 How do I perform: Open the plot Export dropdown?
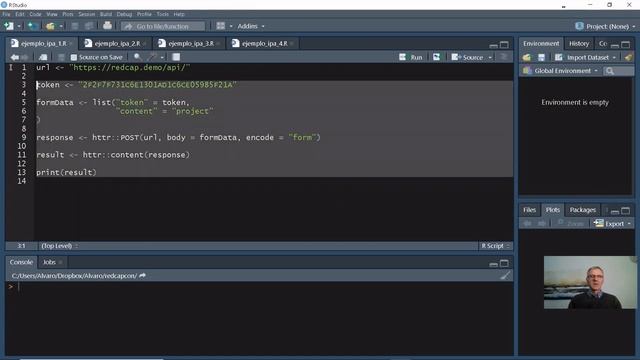pos(612,224)
